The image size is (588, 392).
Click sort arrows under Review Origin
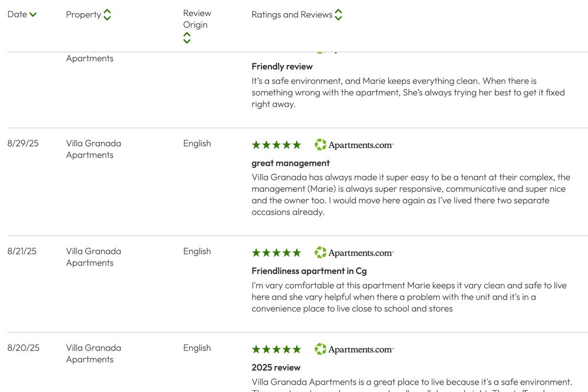[x=187, y=38]
